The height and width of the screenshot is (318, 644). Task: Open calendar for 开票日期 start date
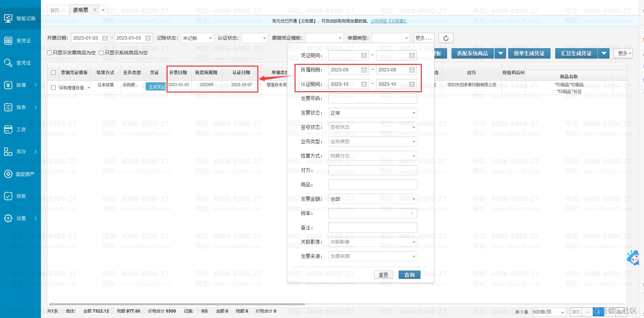(105, 38)
